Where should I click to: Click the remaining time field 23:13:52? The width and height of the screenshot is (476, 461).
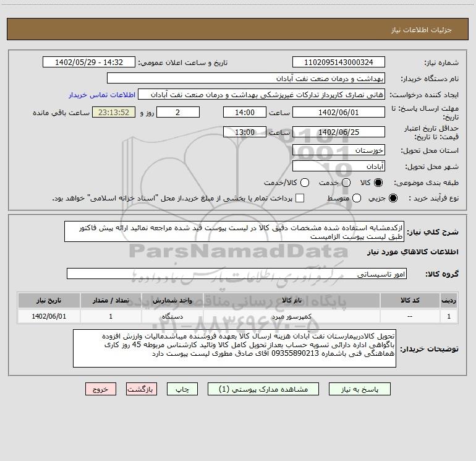pyautogui.click(x=114, y=113)
